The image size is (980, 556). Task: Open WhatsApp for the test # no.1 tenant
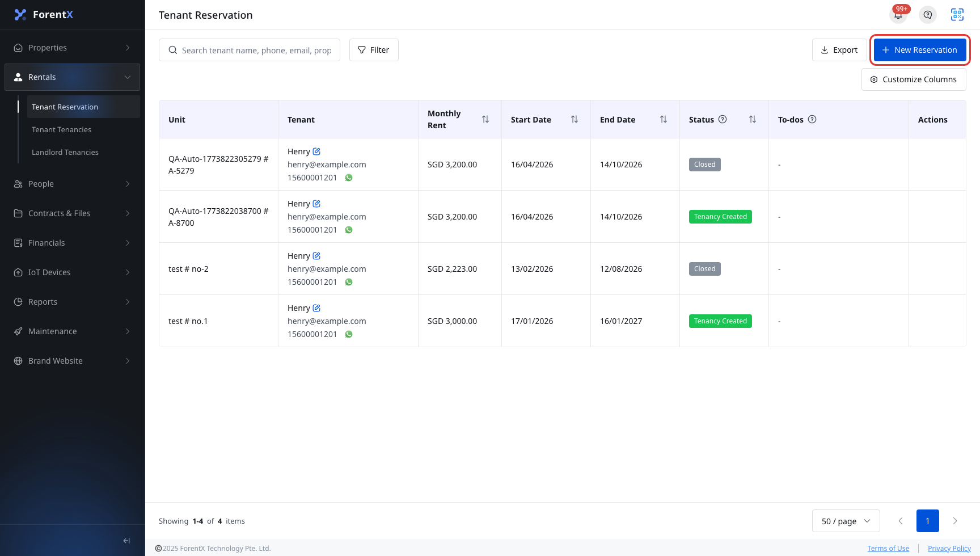349,334
